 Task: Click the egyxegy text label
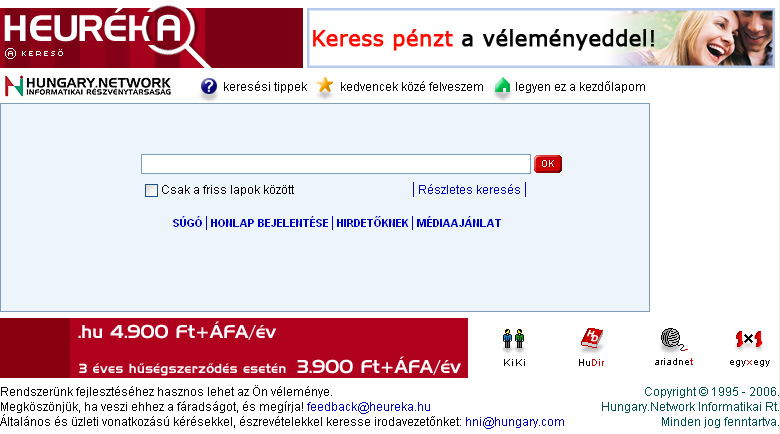(x=750, y=362)
